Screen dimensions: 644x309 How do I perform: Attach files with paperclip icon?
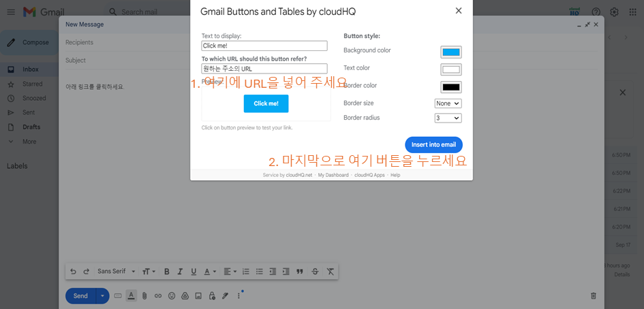(x=144, y=295)
